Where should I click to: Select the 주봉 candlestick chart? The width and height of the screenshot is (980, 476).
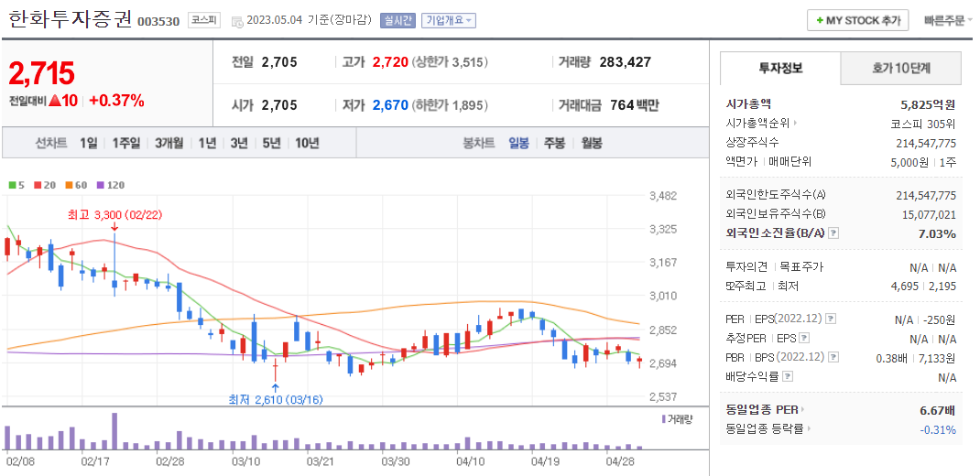pos(554,143)
